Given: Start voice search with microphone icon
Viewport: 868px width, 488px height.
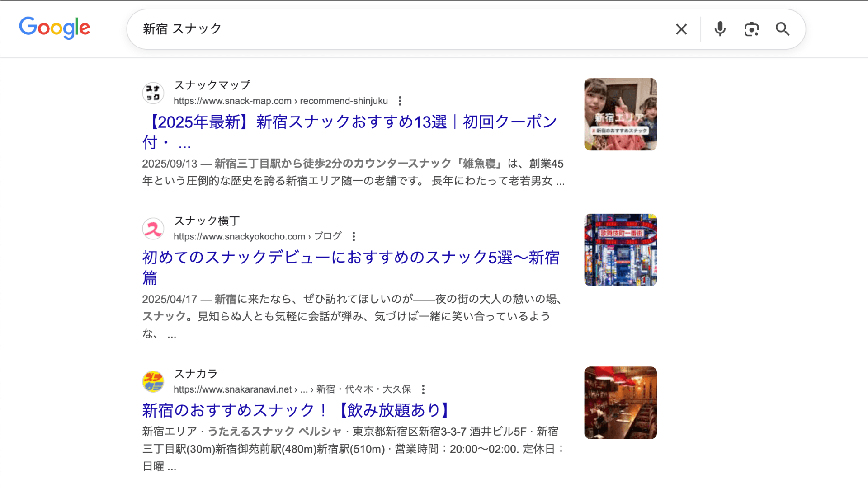Looking at the screenshot, I should tap(720, 29).
